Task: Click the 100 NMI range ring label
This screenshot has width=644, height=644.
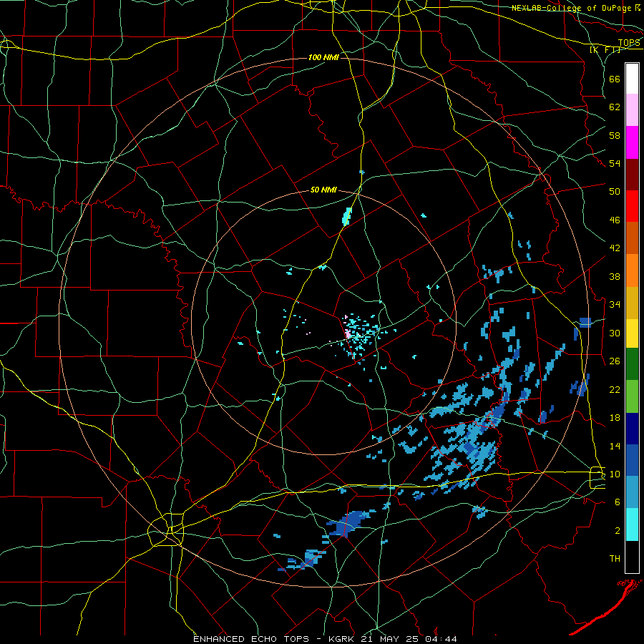Action: click(x=323, y=57)
